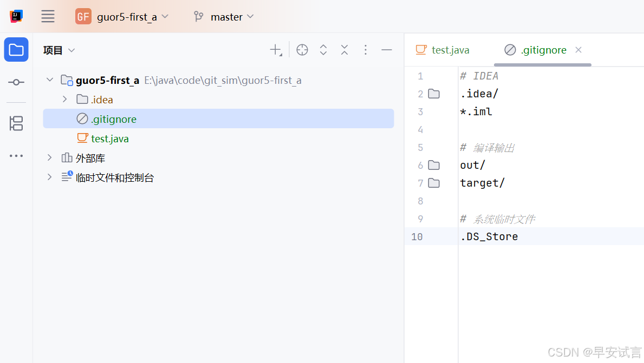
Task: Click the '# IDEA' comment line
Action: tap(479, 76)
